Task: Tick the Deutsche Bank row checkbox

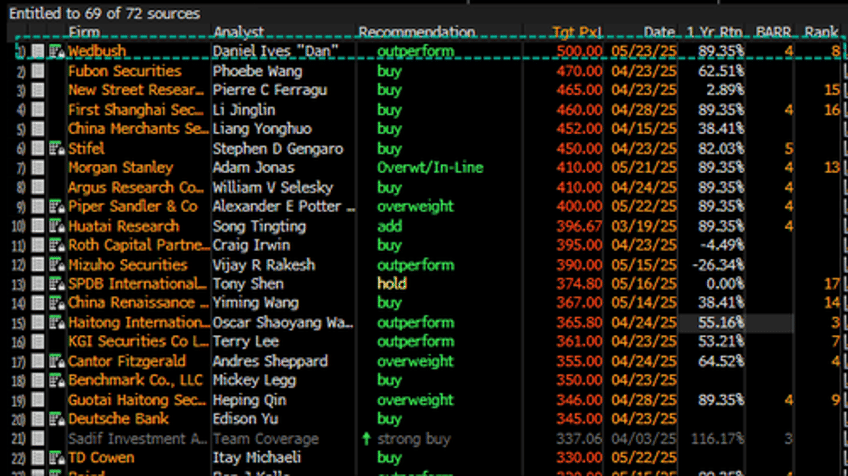Action: click(x=38, y=419)
